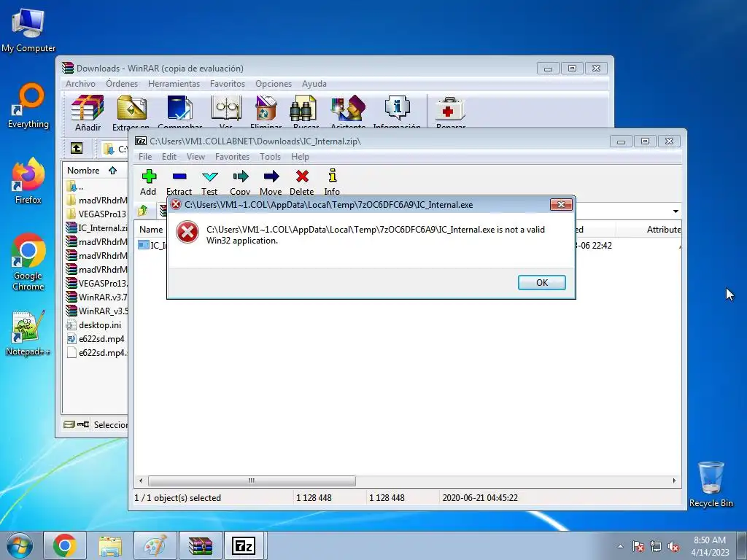747x560 pixels.
Task: Open WinRAR Órdenes menu
Action: click(x=122, y=84)
